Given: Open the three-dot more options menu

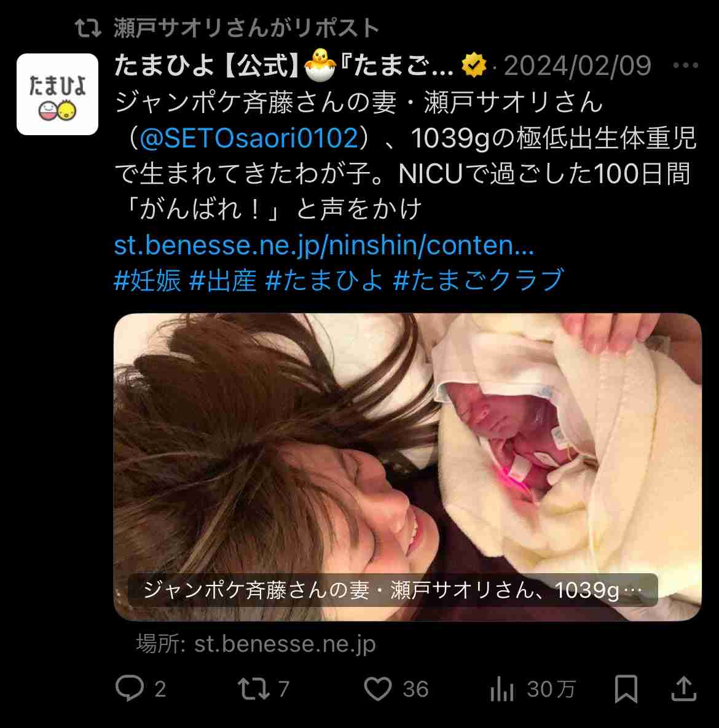Looking at the screenshot, I should point(686,66).
